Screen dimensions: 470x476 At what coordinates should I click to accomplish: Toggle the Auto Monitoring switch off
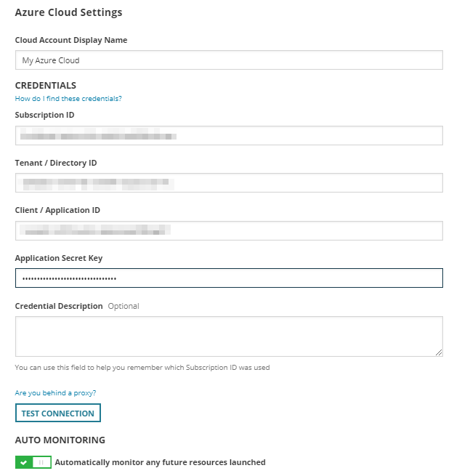click(x=33, y=462)
